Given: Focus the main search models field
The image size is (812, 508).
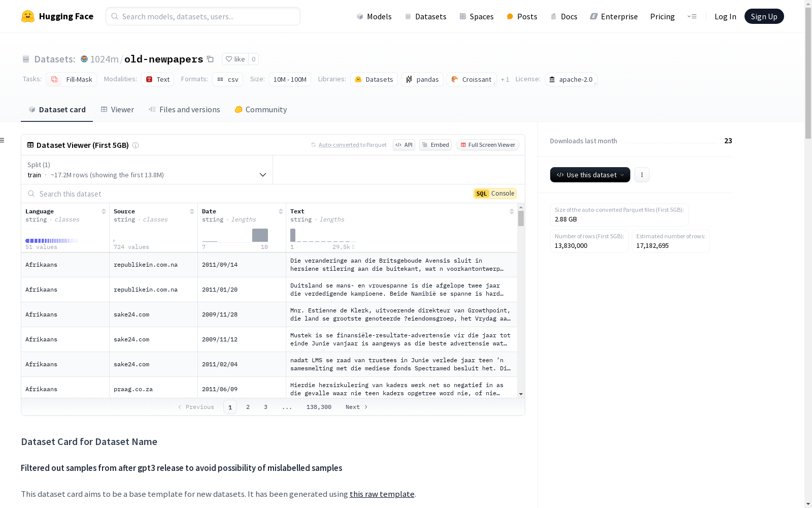Looking at the screenshot, I should (203, 16).
